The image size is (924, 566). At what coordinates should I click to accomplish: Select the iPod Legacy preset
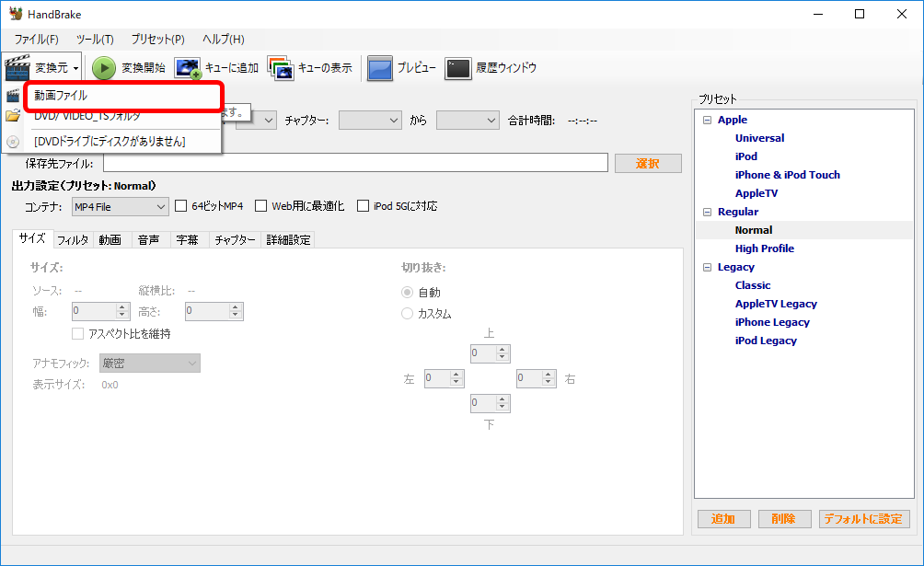tap(766, 341)
